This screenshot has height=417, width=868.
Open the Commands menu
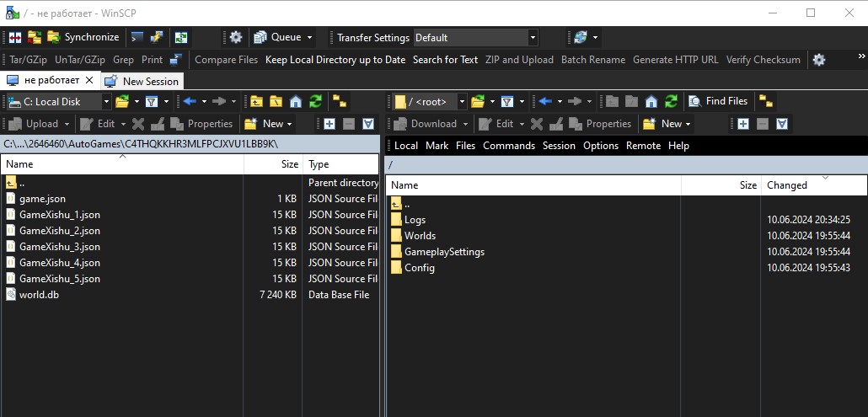[508, 146]
